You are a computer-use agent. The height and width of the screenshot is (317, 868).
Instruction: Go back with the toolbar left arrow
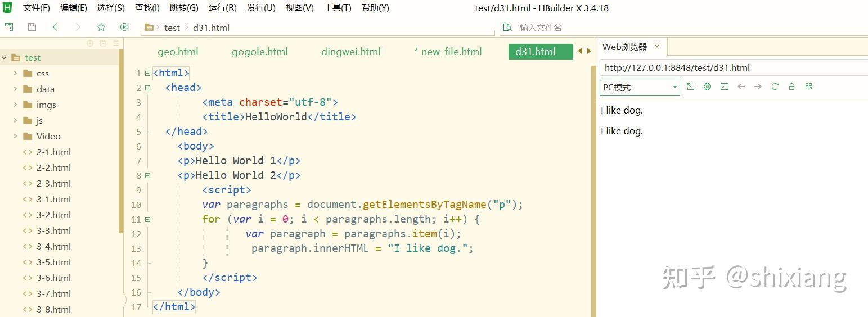(55, 27)
